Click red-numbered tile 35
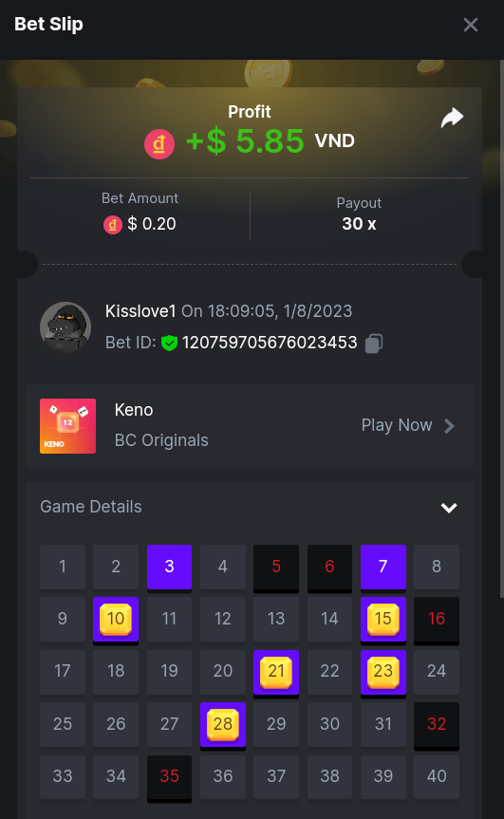The image size is (504, 819). (x=169, y=777)
